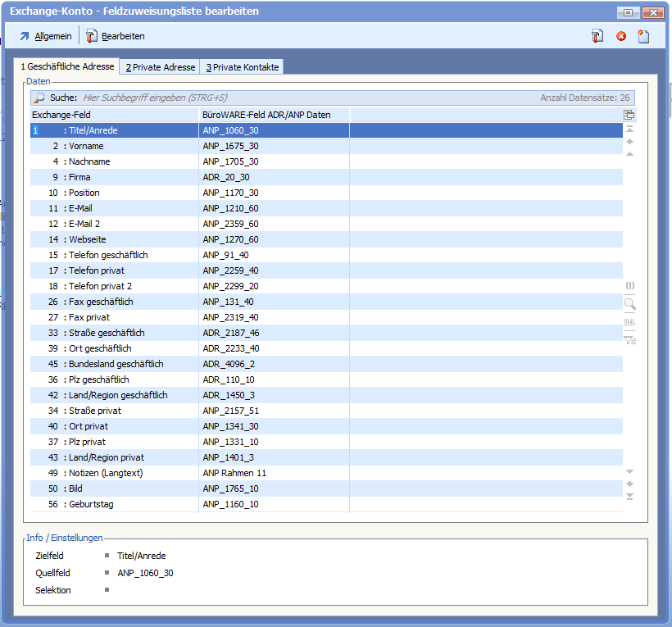Click the new document icon with star

pos(643,36)
